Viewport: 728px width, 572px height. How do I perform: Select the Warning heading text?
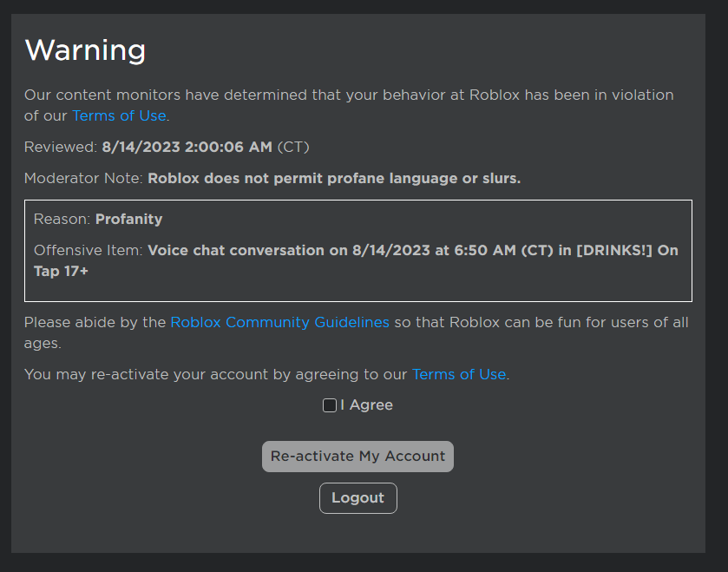(85, 49)
